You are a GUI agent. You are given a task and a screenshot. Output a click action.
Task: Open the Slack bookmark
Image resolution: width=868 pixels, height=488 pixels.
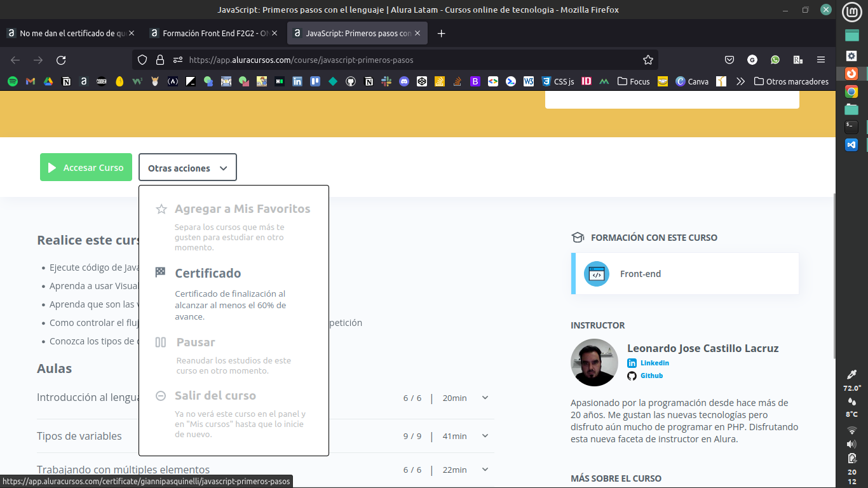click(x=386, y=81)
